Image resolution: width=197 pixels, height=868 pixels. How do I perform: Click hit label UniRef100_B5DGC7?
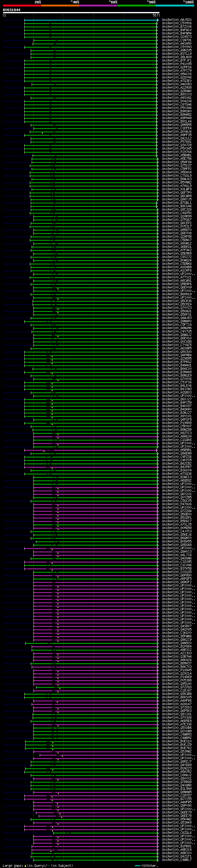coord(176,521)
